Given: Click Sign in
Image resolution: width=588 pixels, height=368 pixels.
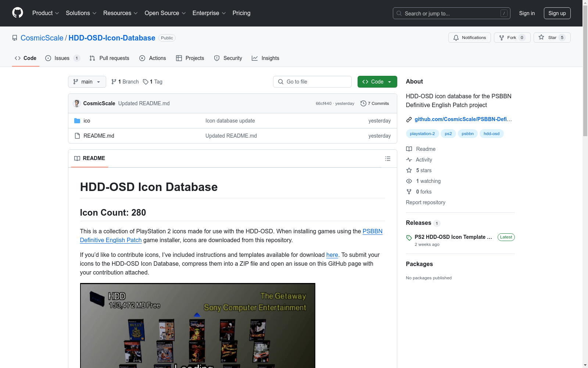Looking at the screenshot, I should coord(527,13).
